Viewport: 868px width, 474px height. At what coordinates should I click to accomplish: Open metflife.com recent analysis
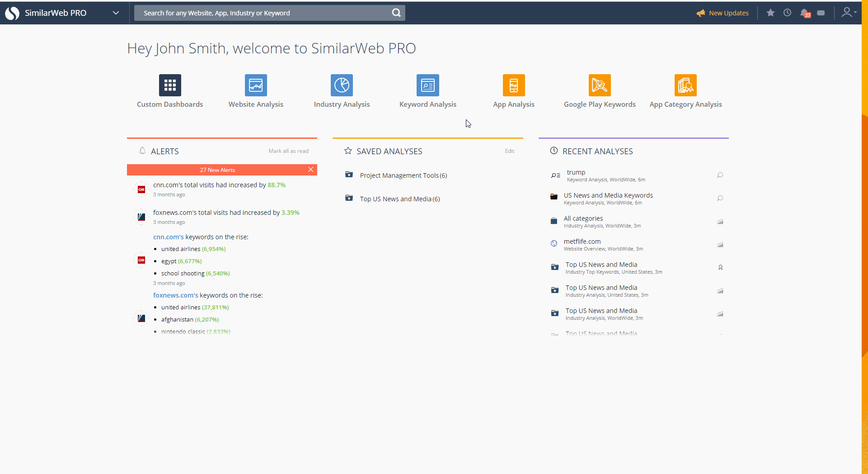[x=603, y=245]
